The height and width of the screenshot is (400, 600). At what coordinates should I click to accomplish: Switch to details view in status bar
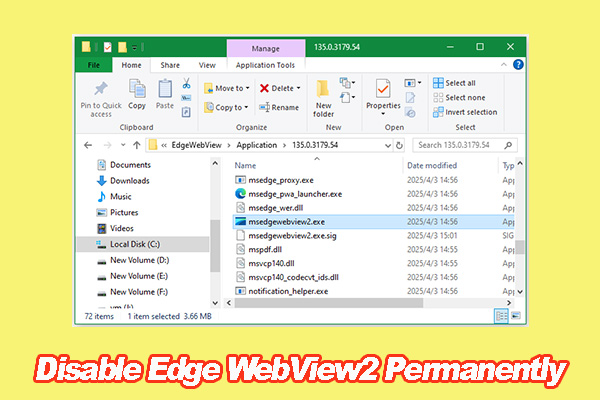tap(502, 315)
